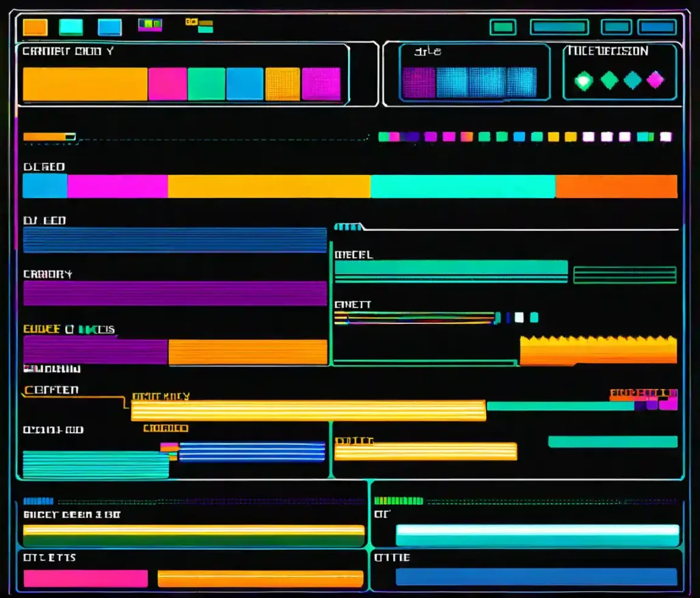Click the orange square icon in top toolbar

pyautogui.click(x=35, y=27)
